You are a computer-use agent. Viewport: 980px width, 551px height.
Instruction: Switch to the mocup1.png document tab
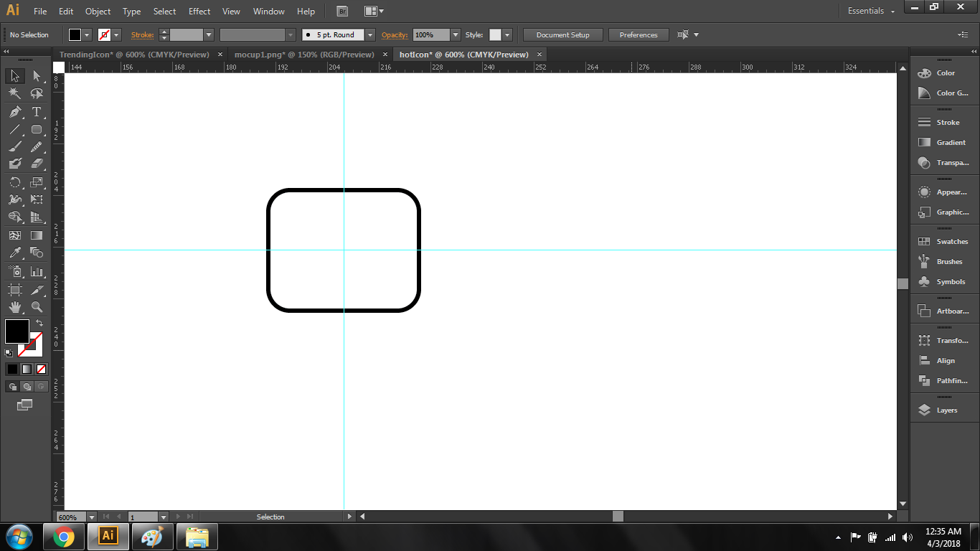click(x=304, y=55)
